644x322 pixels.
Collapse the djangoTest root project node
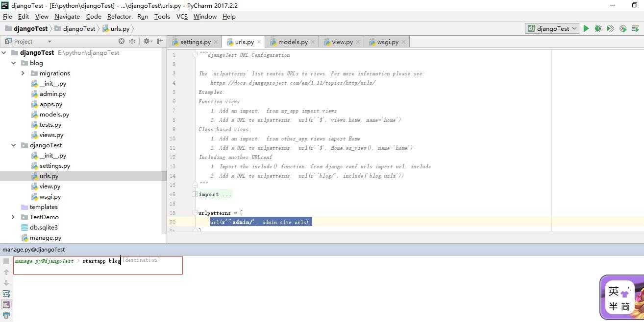click(x=4, y=52)
